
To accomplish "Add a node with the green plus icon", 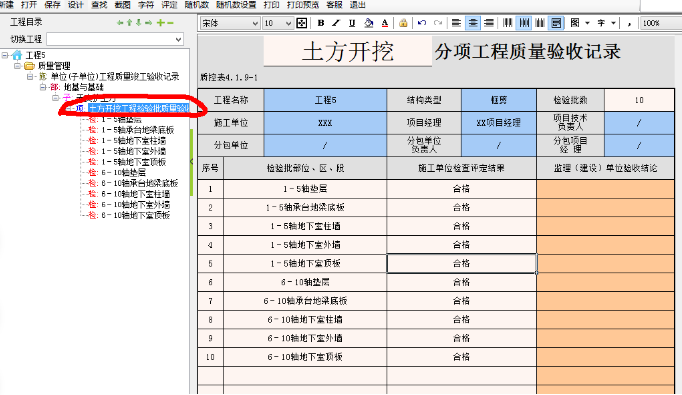I will [160, 23].
